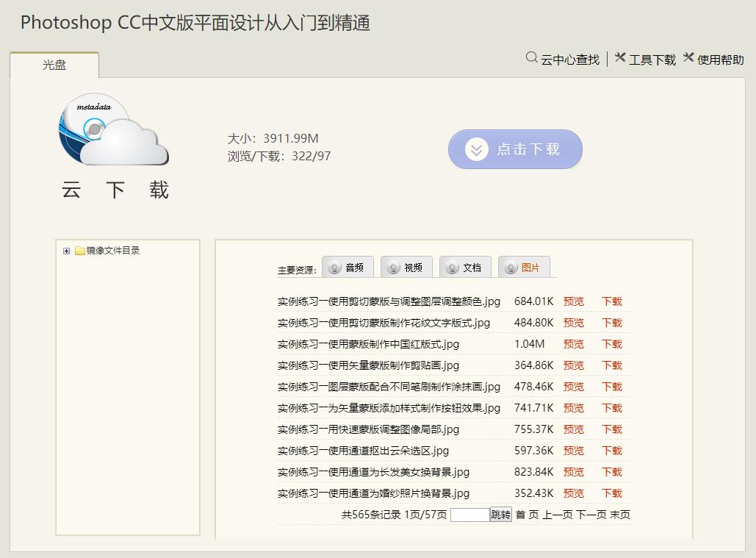756x558 pixels.
Task: Click file name 实例练习一用快速蒙版调整图像局部.jpg
Action: [368, 429]
